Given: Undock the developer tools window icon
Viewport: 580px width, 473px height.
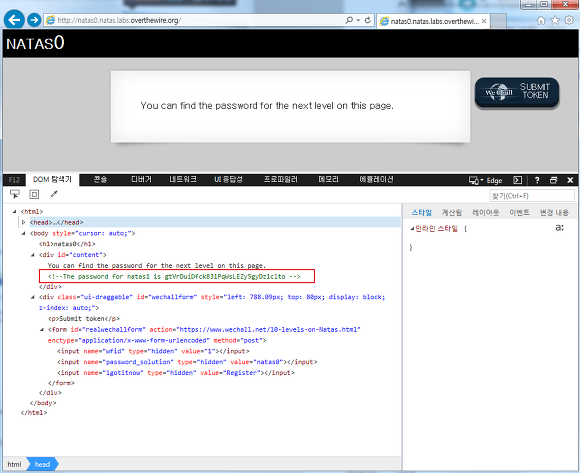Looking at the screenshot, I should click(x=553, y=180).
